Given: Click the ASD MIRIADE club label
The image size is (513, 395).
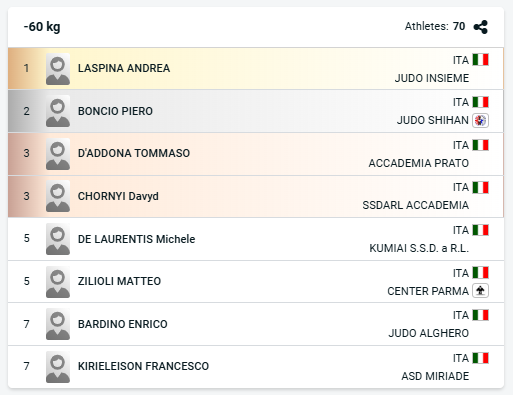Looking at the screenshot, I should (x=435, y=376).
